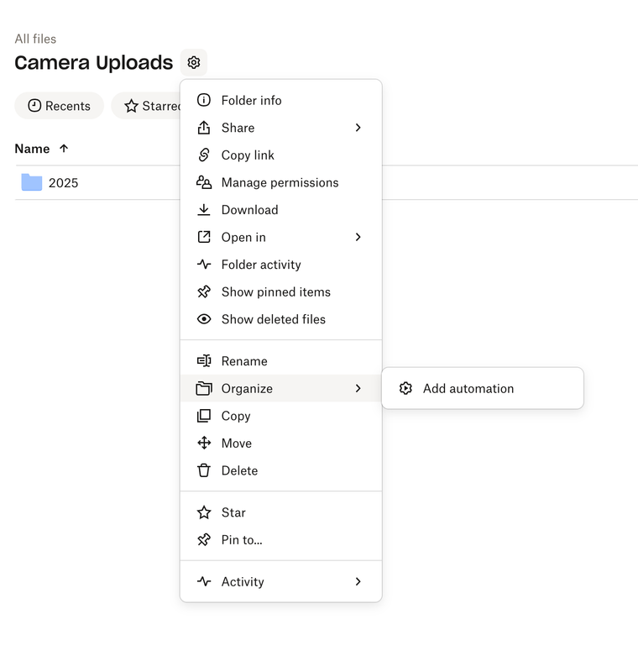Show pinned items in folder
The image size is (638, 672).
tap(275, 291)
